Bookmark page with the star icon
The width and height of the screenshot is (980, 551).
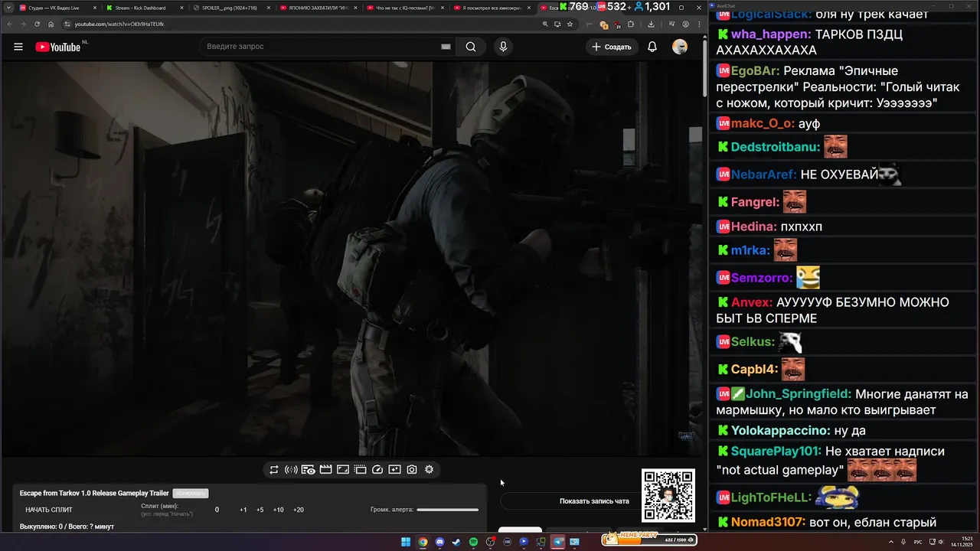570,24
